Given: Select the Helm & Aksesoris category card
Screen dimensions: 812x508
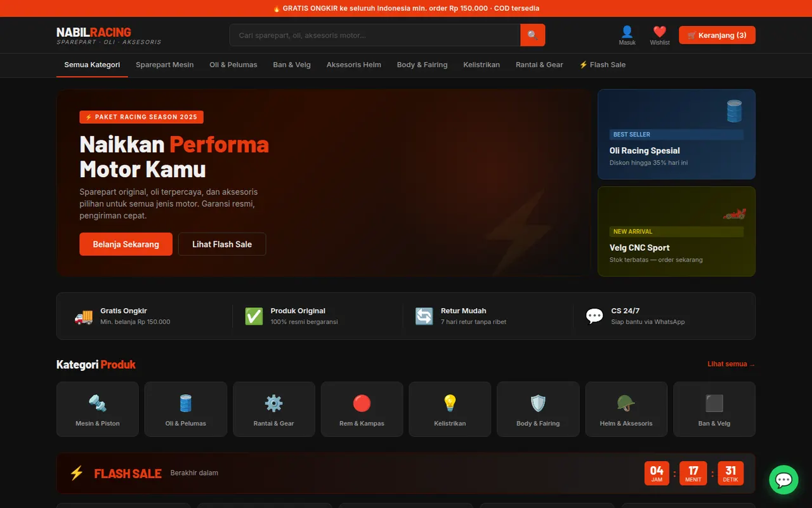Looking at the screenshot, I should [626, 409].
